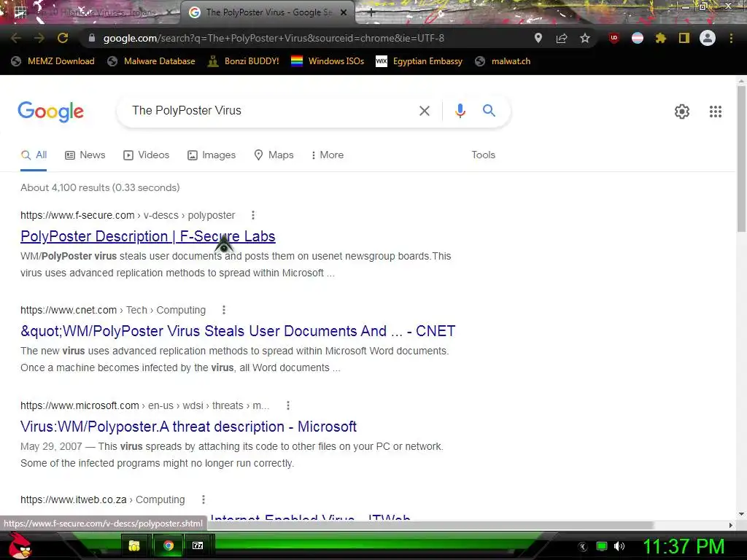Open the Bonzi BUDDY! bookmark

244,61
